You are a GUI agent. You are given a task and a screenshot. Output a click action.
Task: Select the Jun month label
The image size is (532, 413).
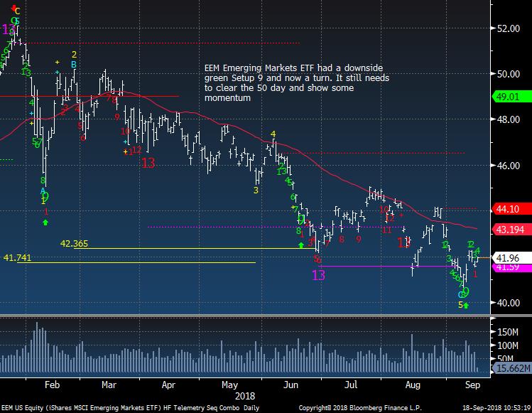pyautogui.click(x=291, y=385)
